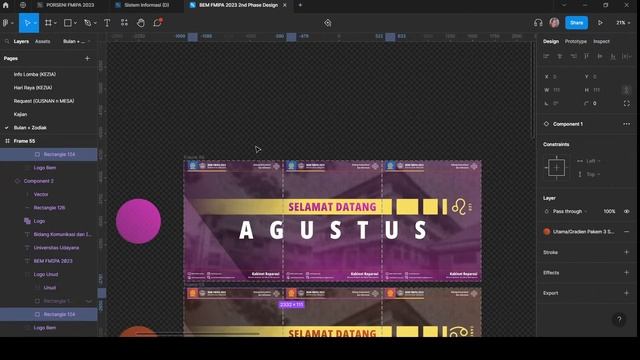Click the home icon in tab bar
Screen dimensions: 640x360
pos(5,5)
